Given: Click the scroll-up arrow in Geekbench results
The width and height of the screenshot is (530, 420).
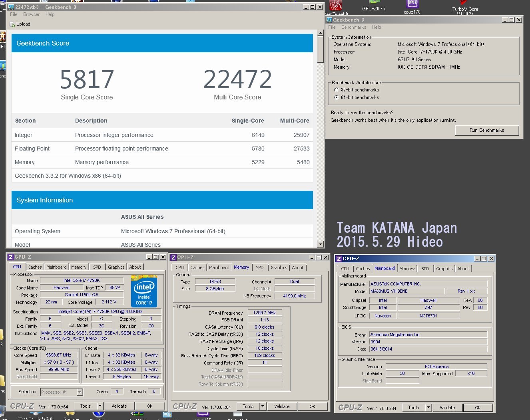Looking at the screenshot, I should click(321, 33).
